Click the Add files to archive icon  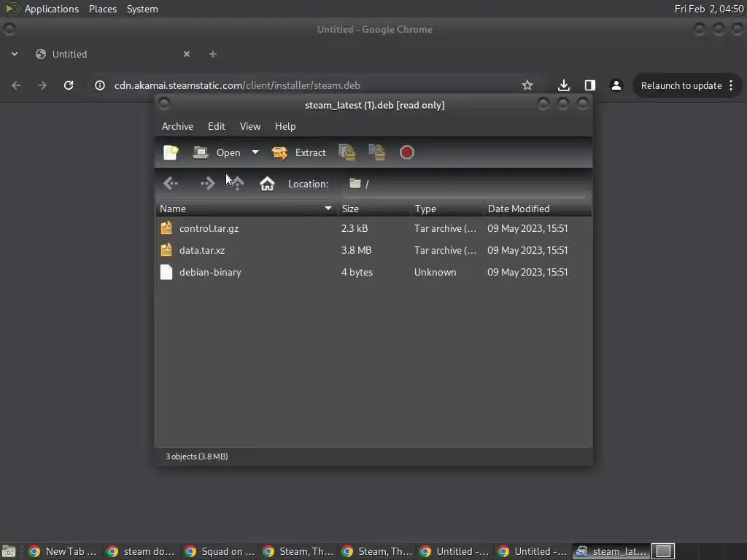347,152
